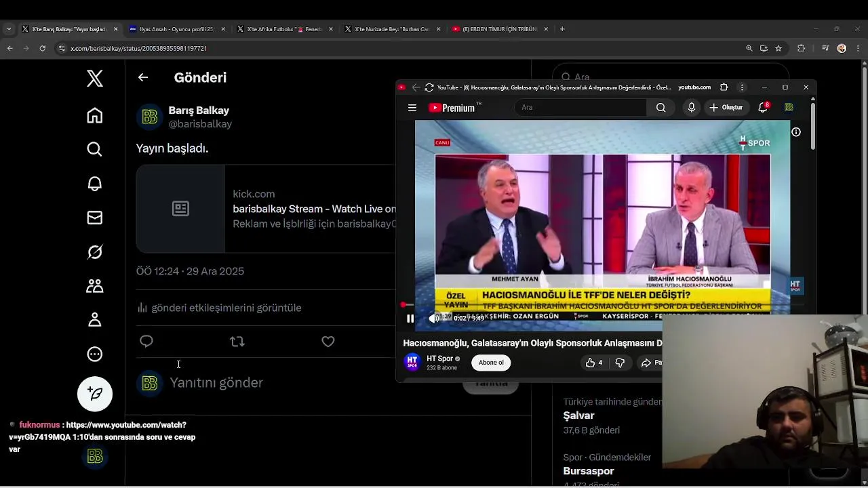The image size is (868, 488).
Task: Pause the YouTube video
Action: pos(410,319)
